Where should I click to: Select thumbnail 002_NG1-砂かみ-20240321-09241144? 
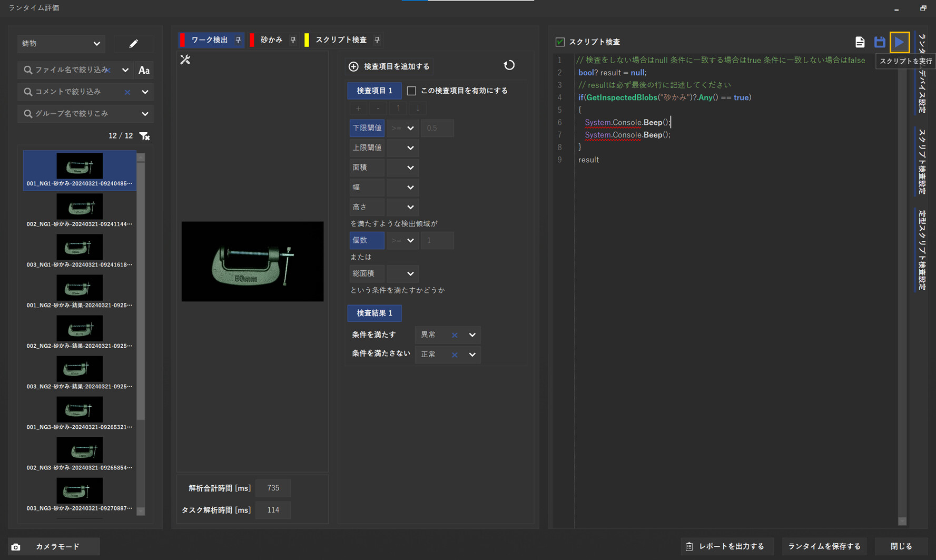click(80, 211)
